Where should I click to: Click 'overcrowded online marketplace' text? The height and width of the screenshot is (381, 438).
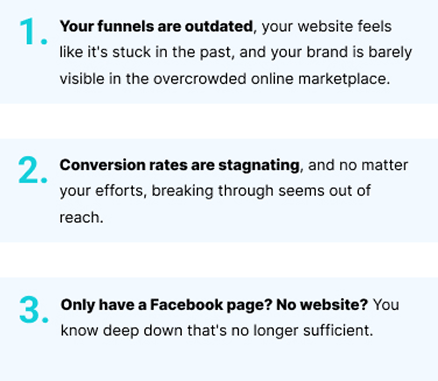click(x=271, y=79)
